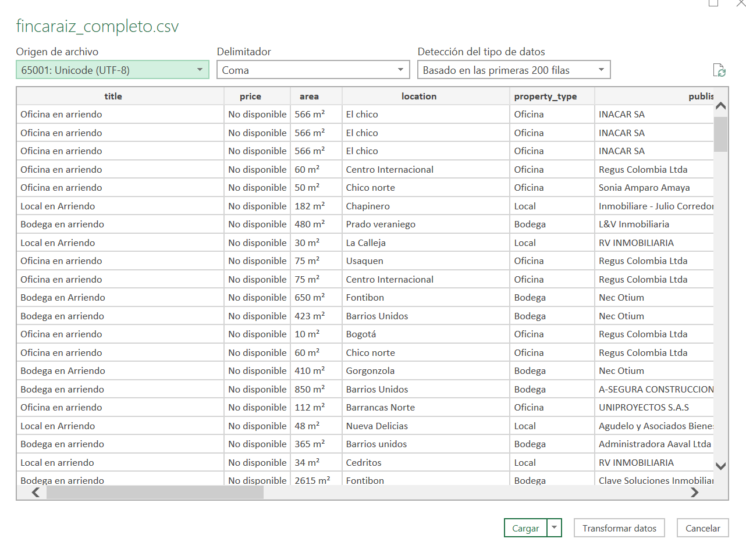Click the vertical scrollbar down arrow
The width and height of the screenshot is (746, 560).
[x=720, y=466]
